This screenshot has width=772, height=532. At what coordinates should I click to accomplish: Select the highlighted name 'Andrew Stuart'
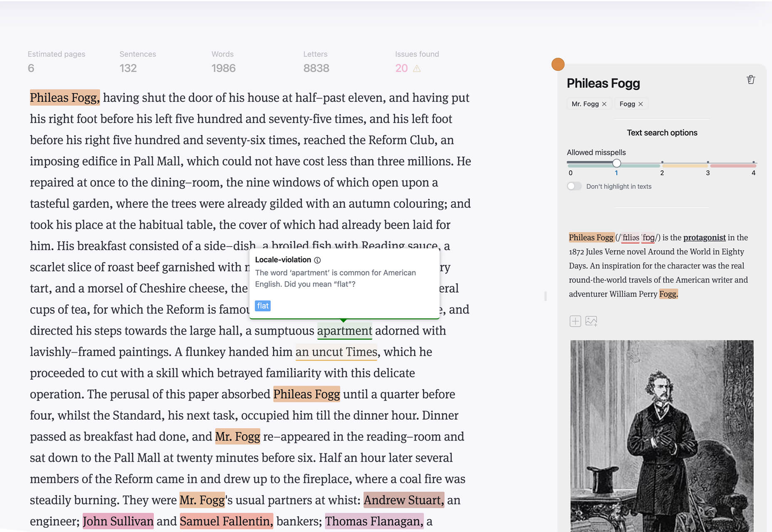click(x=403, y=500)
